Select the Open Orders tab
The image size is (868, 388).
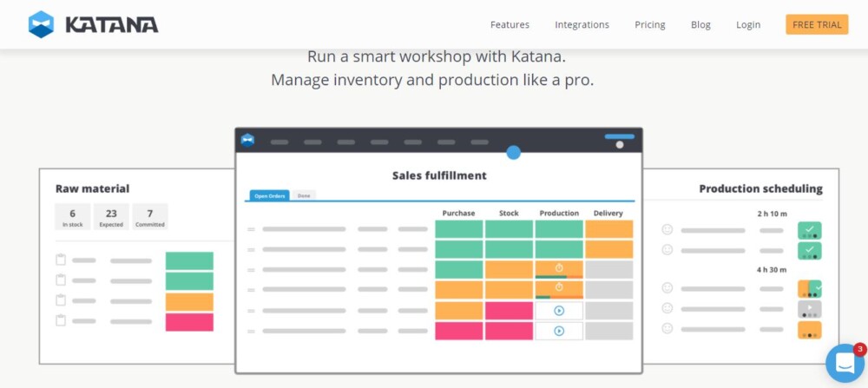[x=269, y=196]
